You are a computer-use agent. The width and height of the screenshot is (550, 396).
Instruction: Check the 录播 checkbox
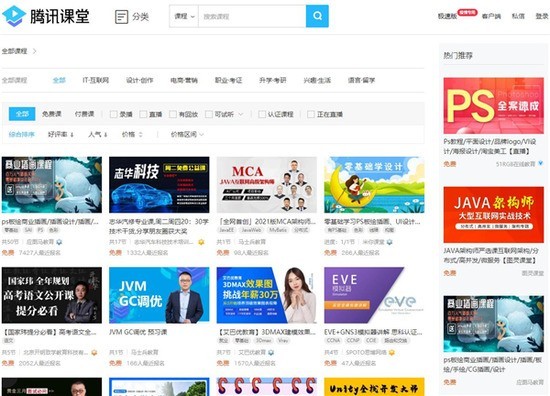point(113,114)
